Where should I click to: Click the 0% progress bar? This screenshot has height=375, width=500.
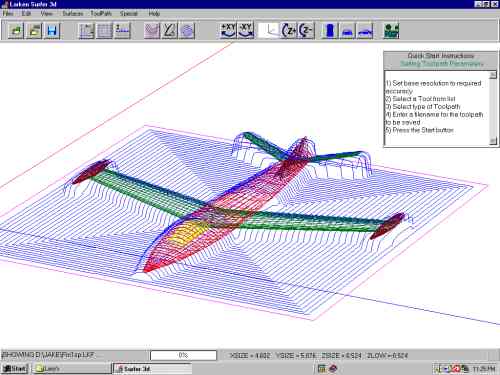coord(183,355)
